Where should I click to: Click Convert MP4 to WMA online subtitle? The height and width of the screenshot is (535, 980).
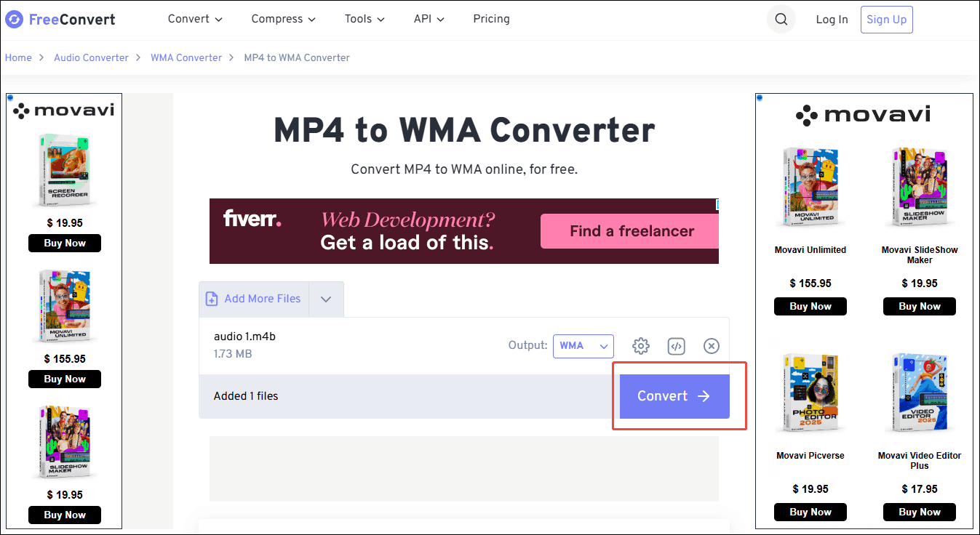464,169
